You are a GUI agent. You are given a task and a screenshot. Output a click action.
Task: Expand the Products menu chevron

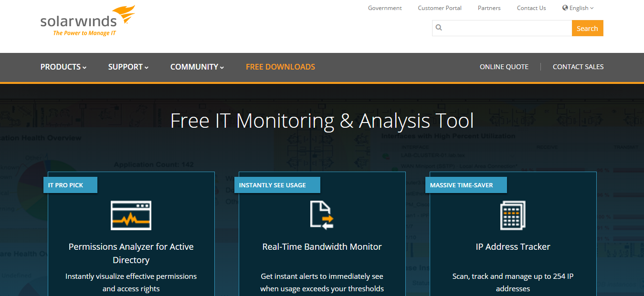(84, 68)
